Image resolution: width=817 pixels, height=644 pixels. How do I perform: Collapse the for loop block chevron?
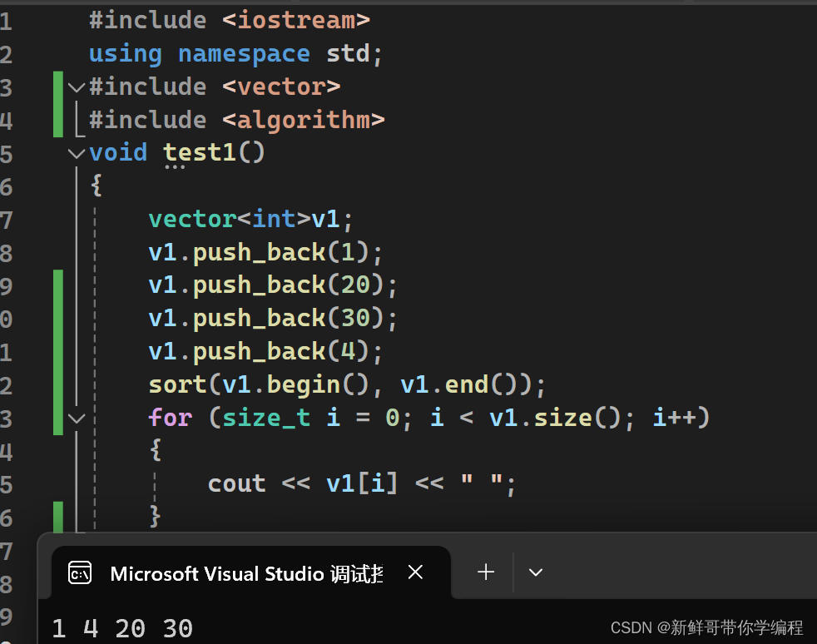tap(77, 419)
